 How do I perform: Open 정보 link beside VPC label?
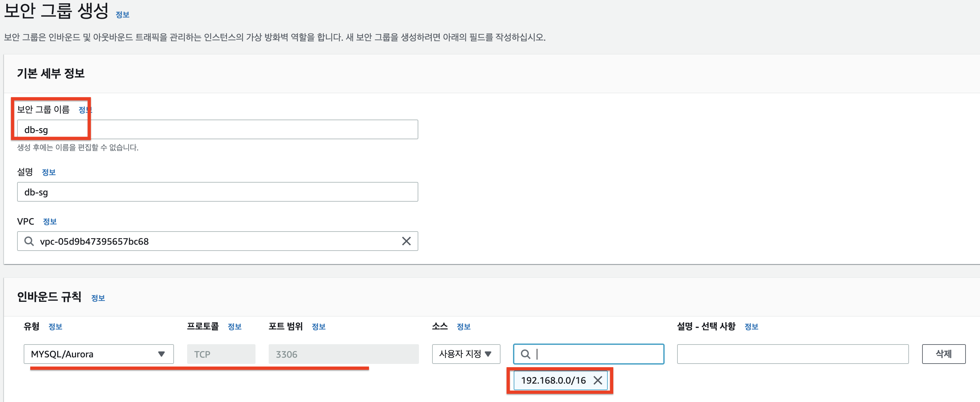[x=50, y=221]
